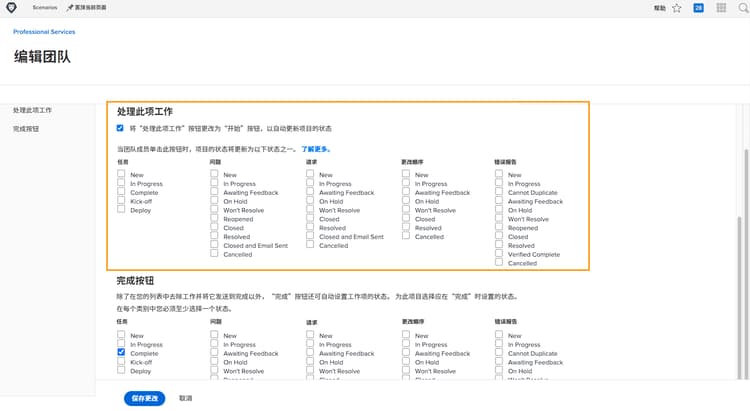Check Cancelled under 更改顺序 in 处理此项工作 section

406,235
